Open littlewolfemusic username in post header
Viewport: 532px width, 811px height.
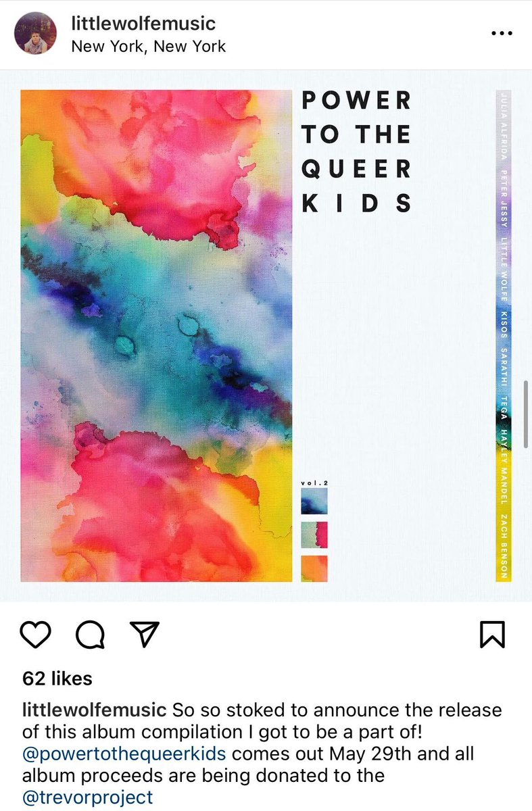(x=143, y=23)
